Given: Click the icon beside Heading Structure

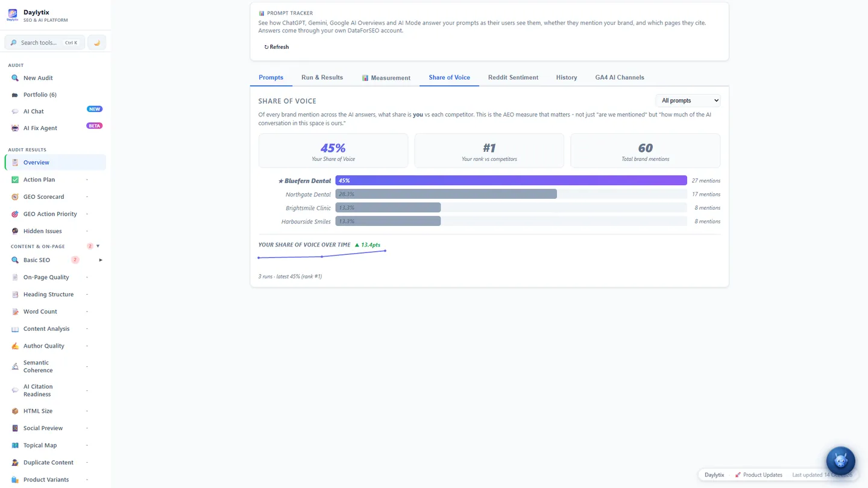Looking at the screenshot, I should [15, 295].
